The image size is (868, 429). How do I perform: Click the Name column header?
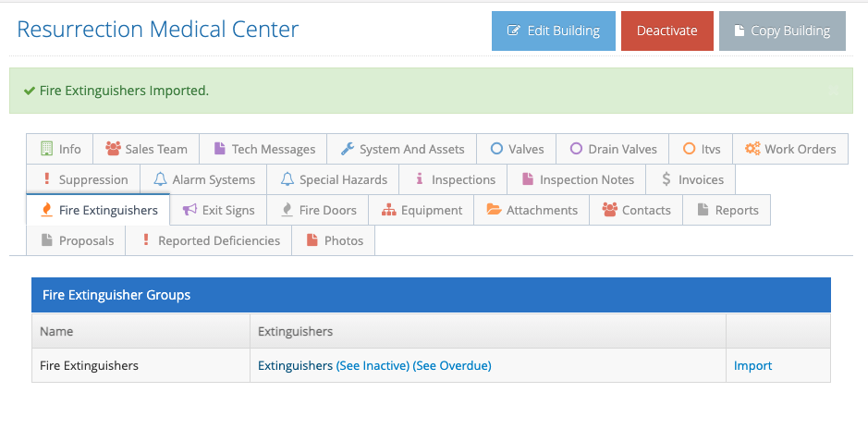(x=141, y=332)
